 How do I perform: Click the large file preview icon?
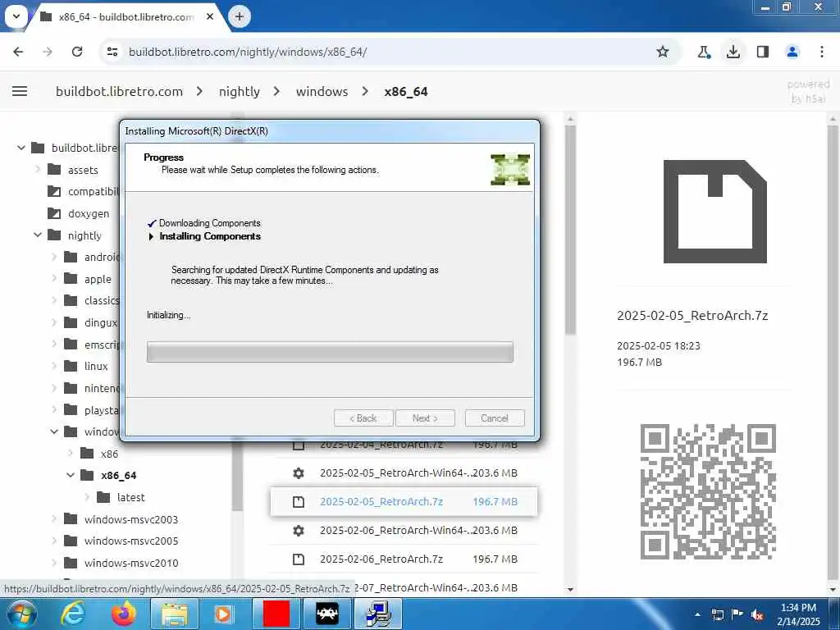714,212
